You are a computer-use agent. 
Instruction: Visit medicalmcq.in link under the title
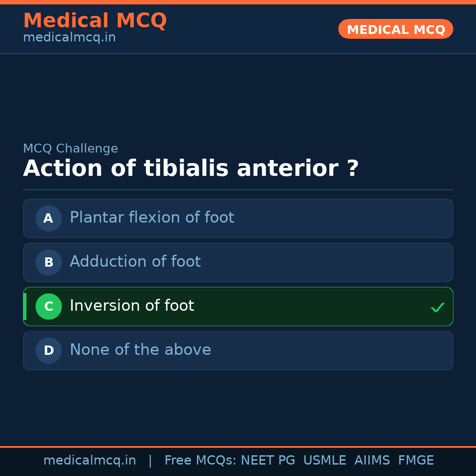(x=69, y=37)
